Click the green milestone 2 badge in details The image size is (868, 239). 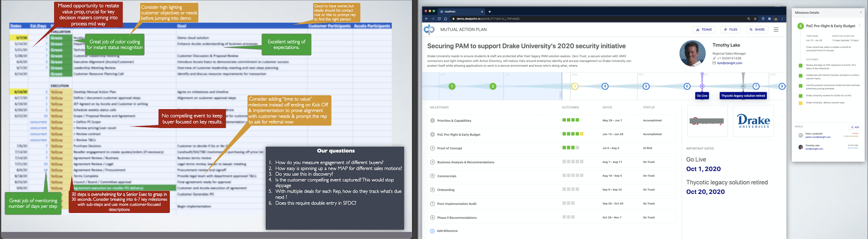tap(800, 26)
